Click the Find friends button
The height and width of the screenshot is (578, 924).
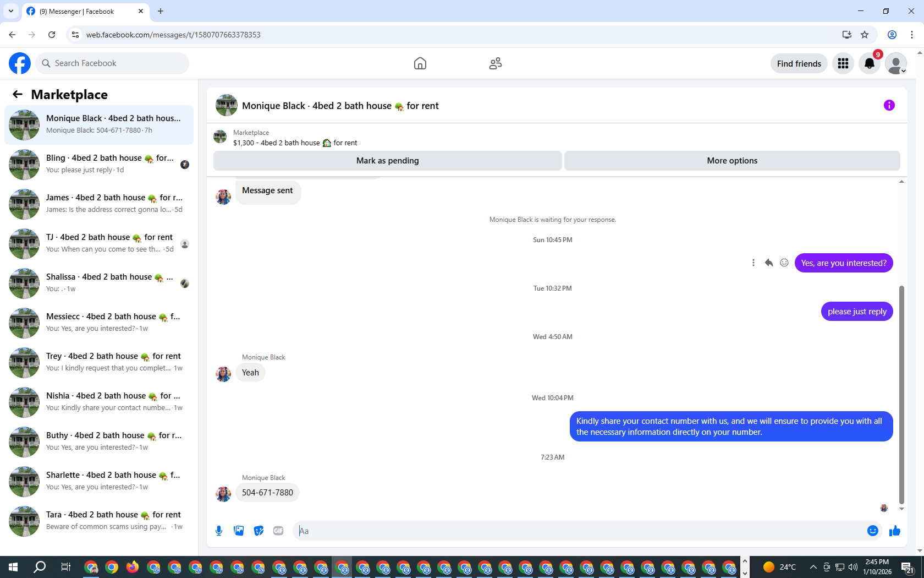point(799,63)
